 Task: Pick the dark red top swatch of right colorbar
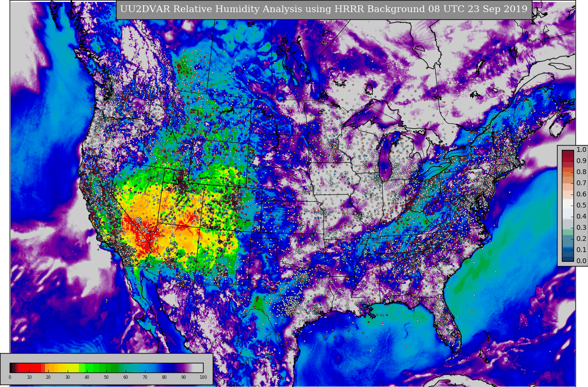click(568, 153)
